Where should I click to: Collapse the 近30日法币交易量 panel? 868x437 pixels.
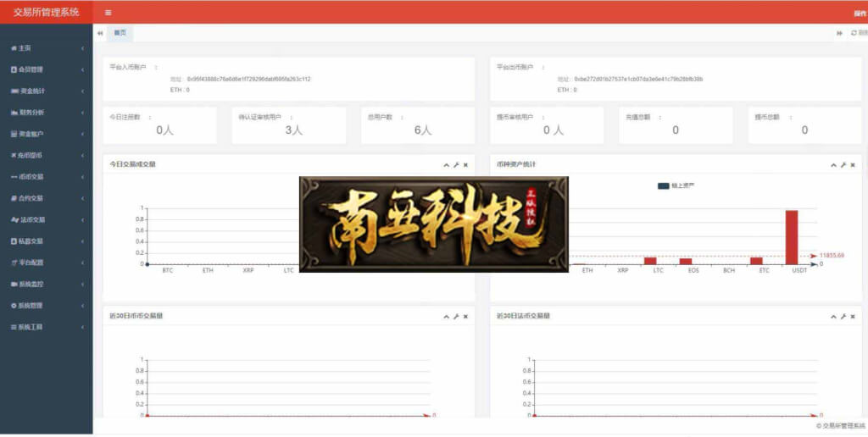click(834, 317)
